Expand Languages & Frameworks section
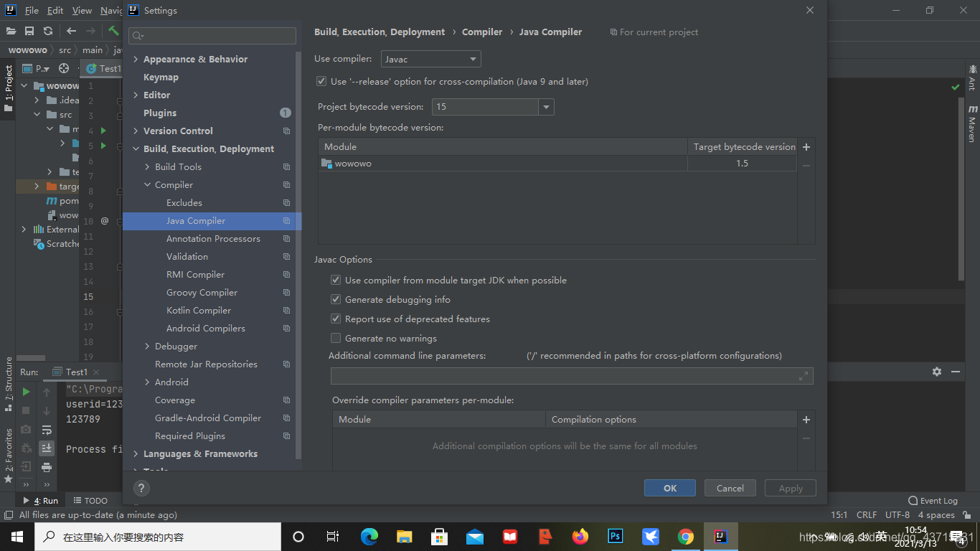 coord(136,454)
